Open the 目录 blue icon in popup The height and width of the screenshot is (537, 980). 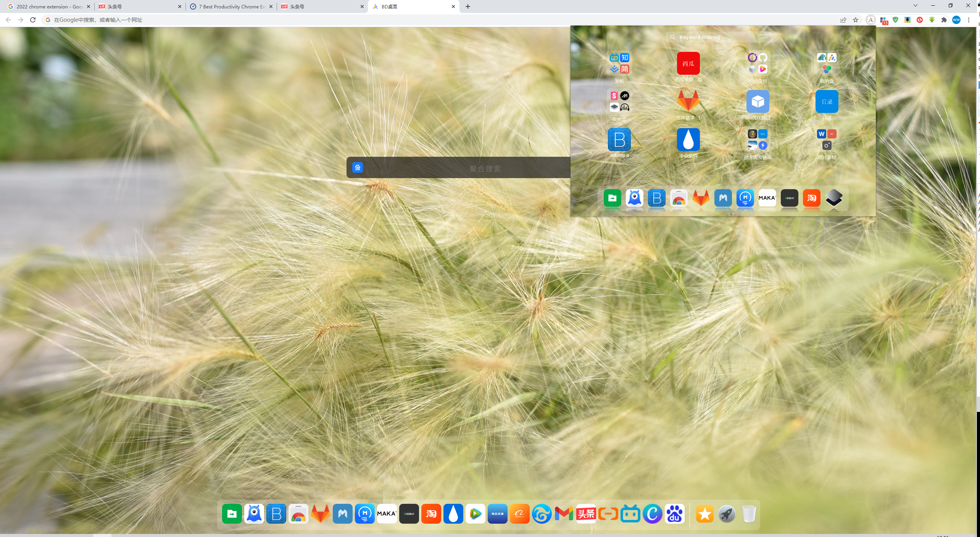pyautogui.click(x=827, y=101)
